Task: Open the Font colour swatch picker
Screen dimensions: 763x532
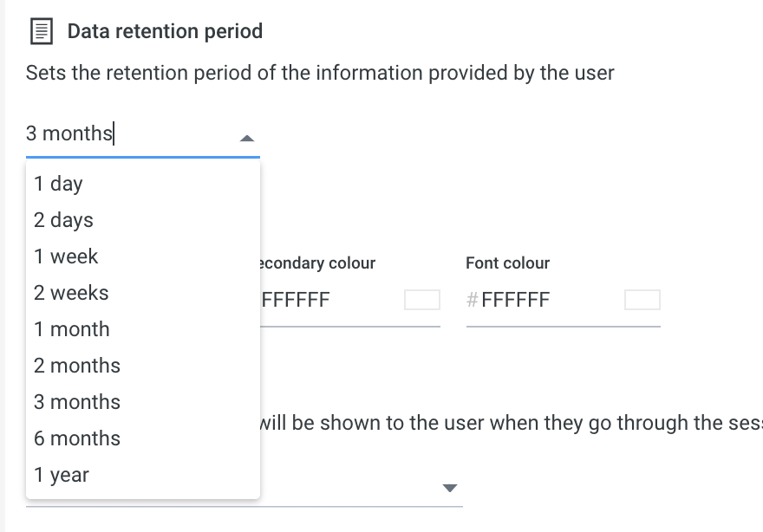Action: pyautogui.click(x=642, y=300)
